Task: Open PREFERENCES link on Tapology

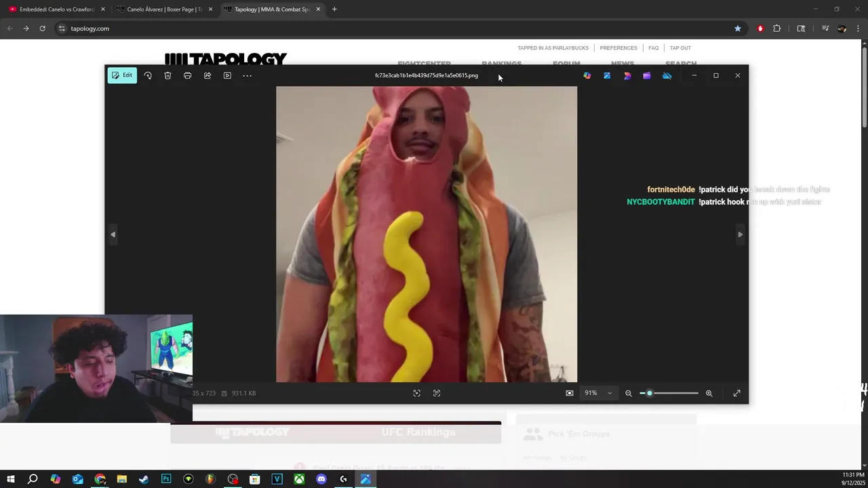Action: pyautogui.click(x=618, y=48)
